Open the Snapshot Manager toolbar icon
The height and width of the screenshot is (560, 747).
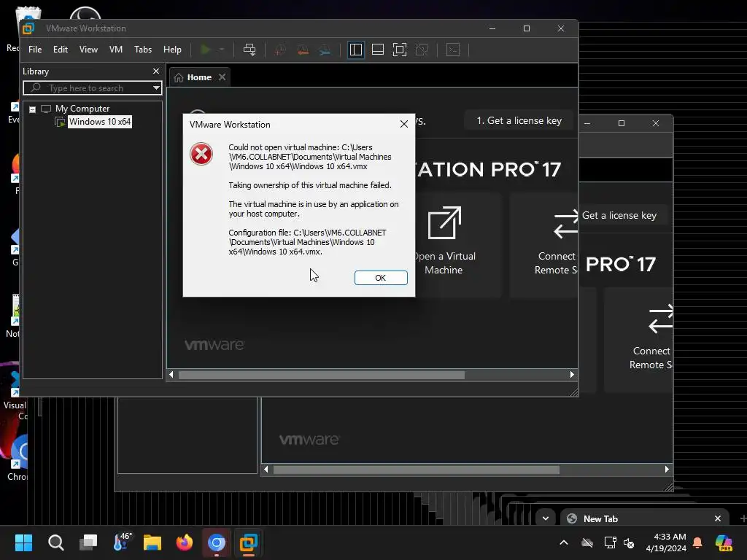coord(325,50)
